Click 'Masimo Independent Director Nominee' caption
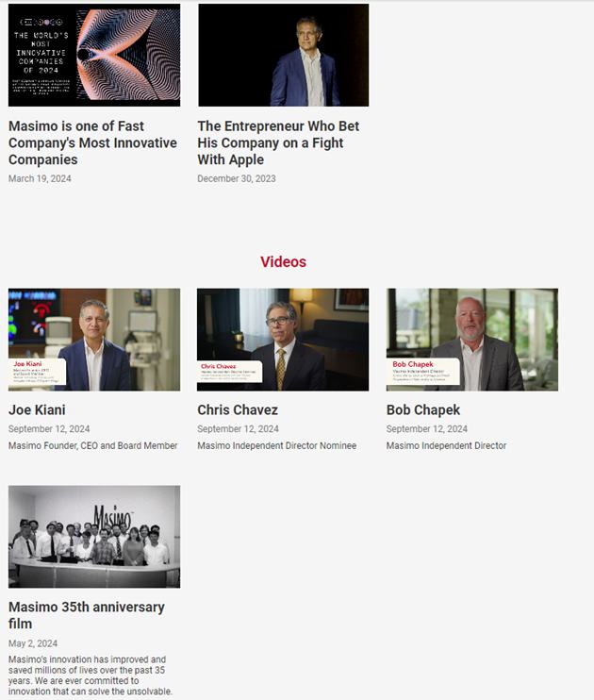Image resolution: width=594 pixels, height=700 pixels. tap(276, 445)
